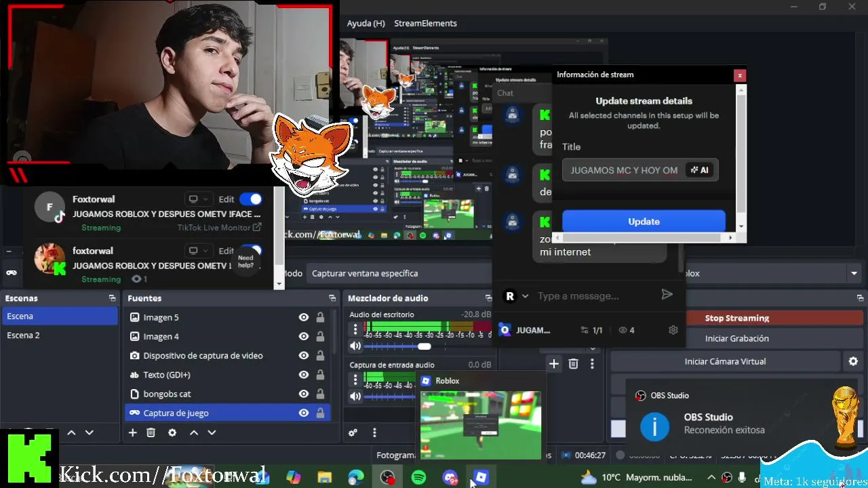Click the blue Update button
Image resolution: width=868 pixels, height=488 pixels.
point(644,221)
